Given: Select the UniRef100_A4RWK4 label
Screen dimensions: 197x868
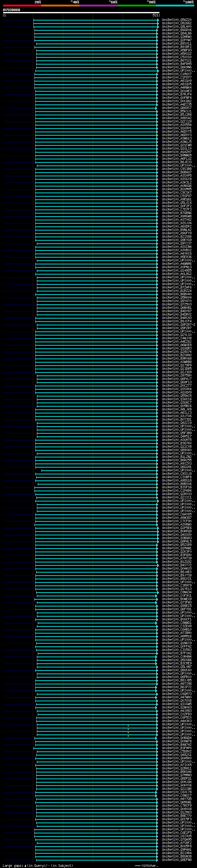Looking at the screenshot, I should (x=177, y=88).
